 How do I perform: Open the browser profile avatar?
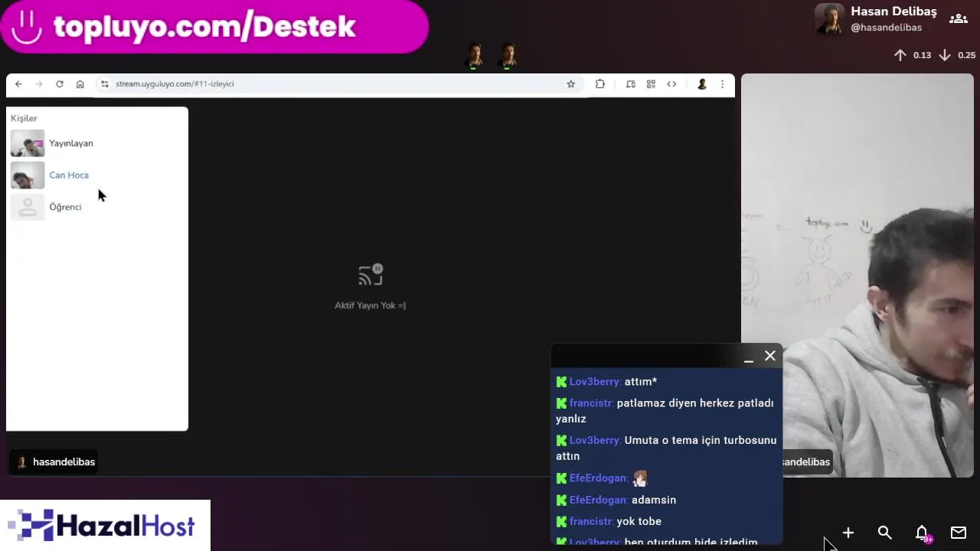(702, 84)
